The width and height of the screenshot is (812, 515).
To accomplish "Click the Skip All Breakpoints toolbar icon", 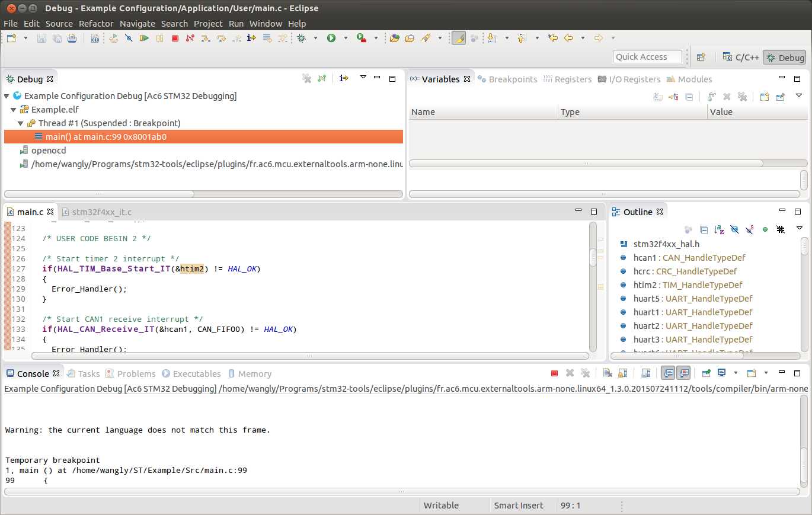I will click(x=129, y=39).
